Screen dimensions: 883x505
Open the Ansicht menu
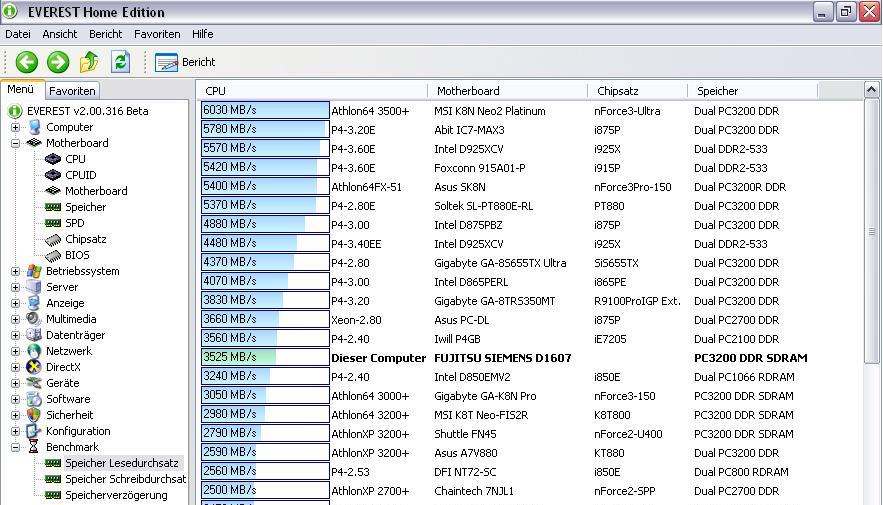tap(60, 34)
